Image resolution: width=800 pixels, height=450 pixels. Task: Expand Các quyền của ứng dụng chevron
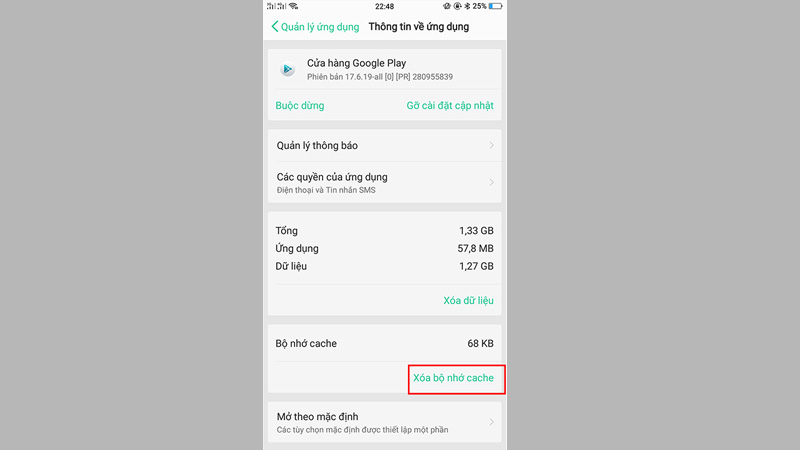coord(491,182)
